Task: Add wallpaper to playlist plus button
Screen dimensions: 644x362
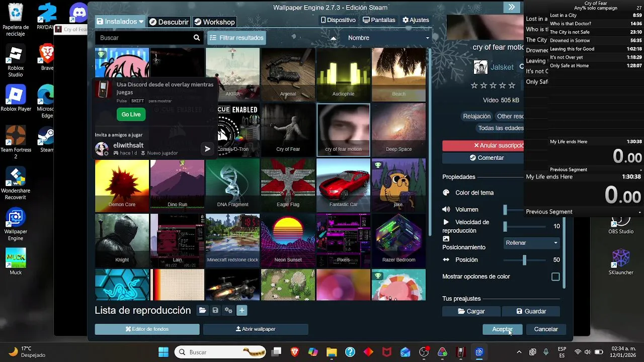Action: click(242, 311)
